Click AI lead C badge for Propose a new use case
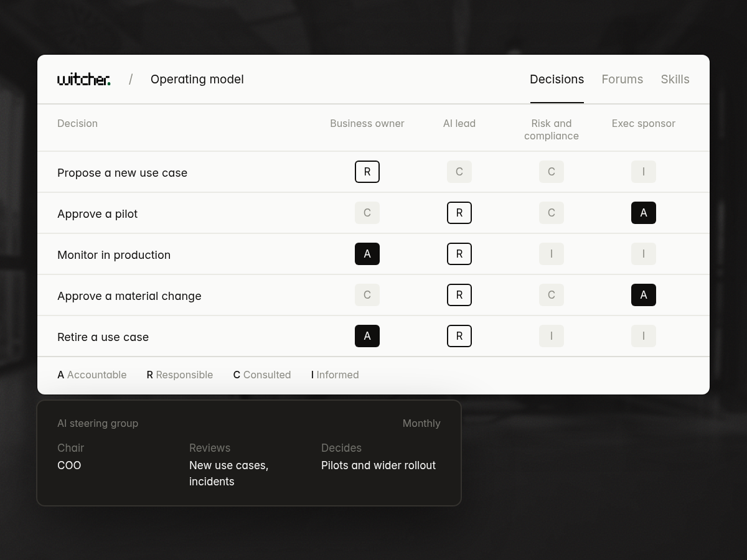The image size is (747, 560). 459,172
